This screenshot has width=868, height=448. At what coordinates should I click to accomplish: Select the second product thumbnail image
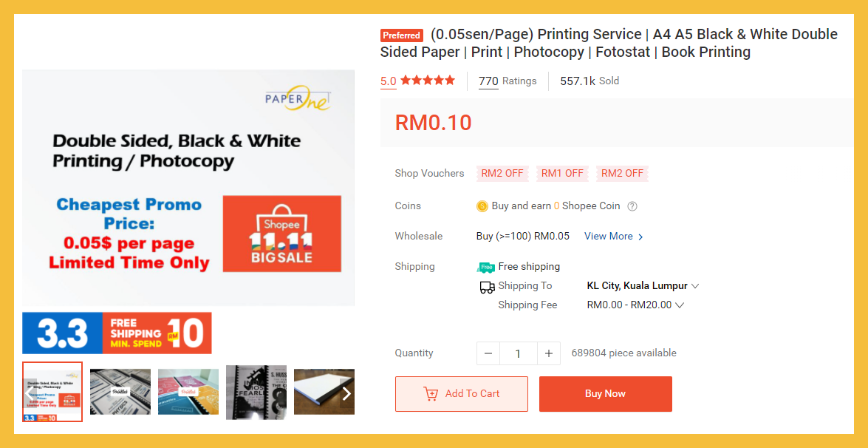pyautogui.click(x=120, y=392)
